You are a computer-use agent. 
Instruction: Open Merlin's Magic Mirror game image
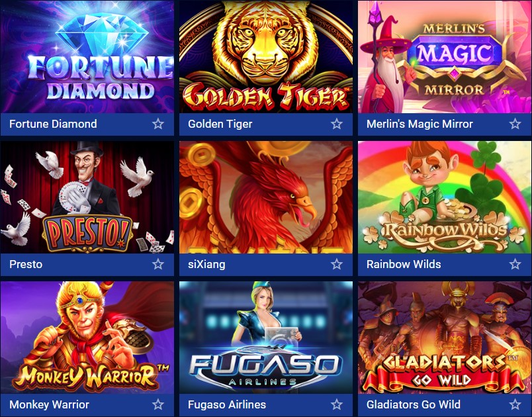[x=445, y=57]
